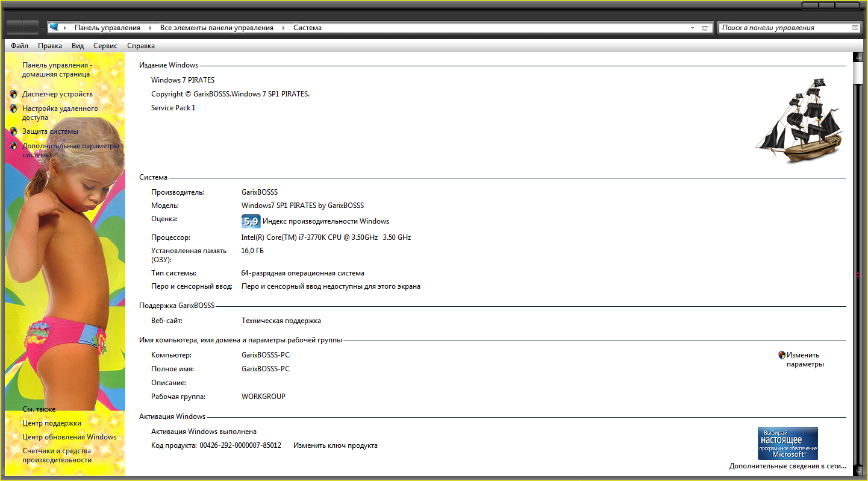Open Диспетчер устройств
The image size is (868, 481).
(57, 94)
